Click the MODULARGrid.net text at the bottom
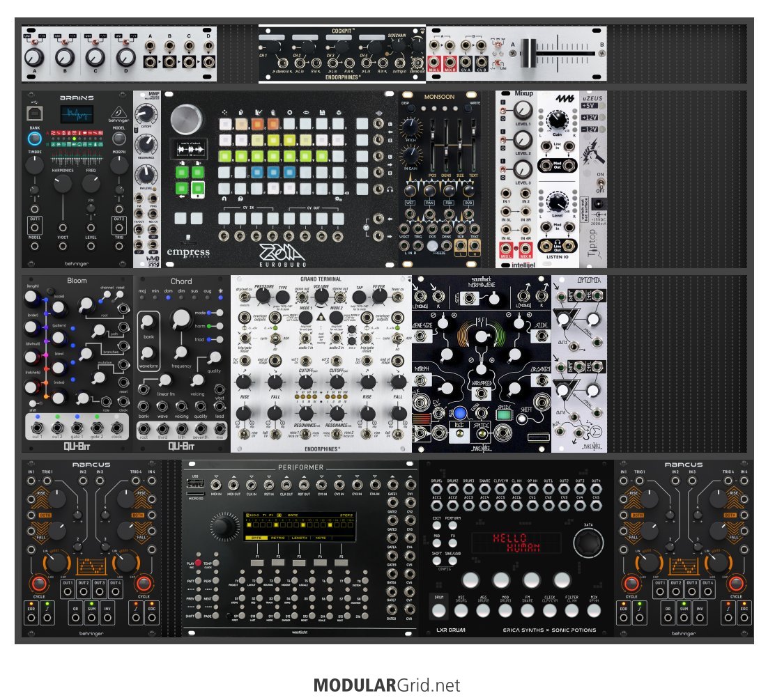 (387, 685)
